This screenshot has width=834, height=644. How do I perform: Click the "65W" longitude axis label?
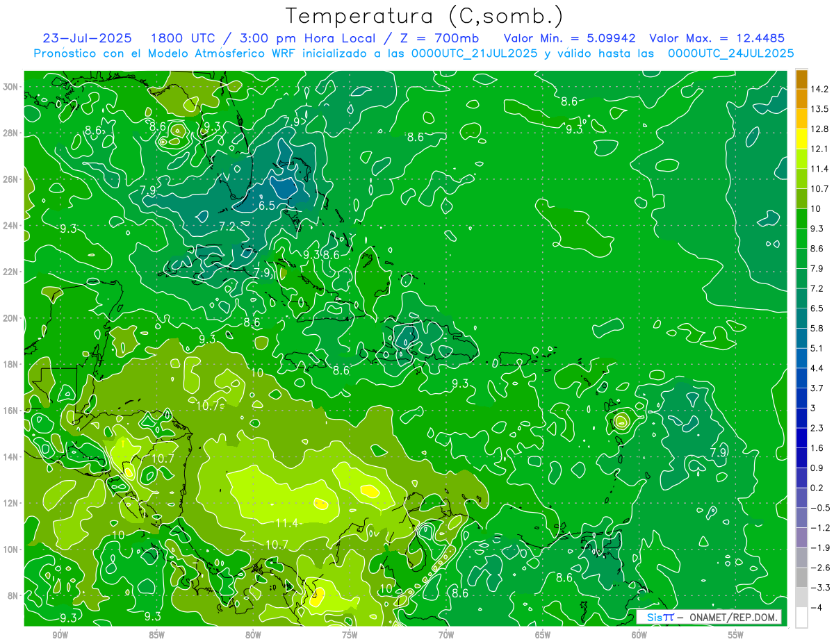click(543, 636)
